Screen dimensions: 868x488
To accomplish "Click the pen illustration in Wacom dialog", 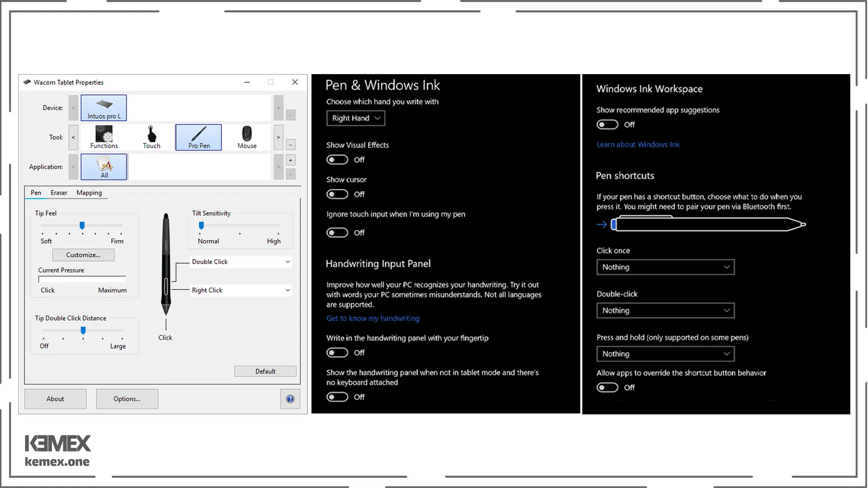I will (x=166, y=264).
